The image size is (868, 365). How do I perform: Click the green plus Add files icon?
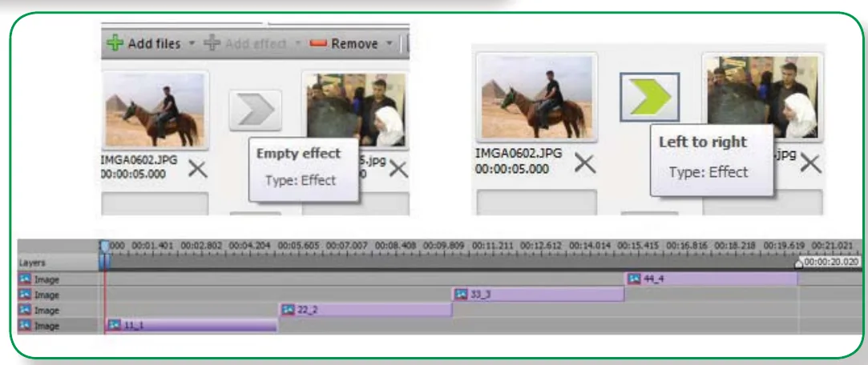click(115, 44)
